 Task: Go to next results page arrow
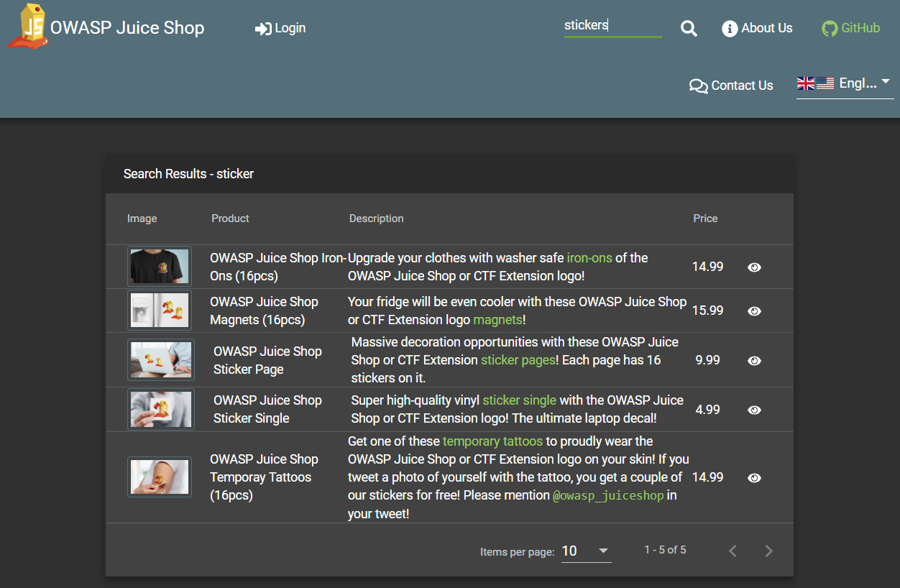tap(768, 551)
